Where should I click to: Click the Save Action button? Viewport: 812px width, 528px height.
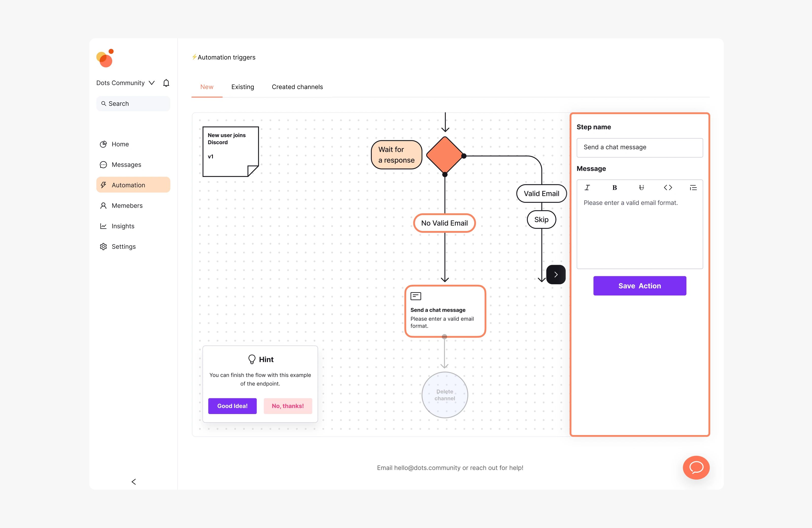tap(639, 286)
